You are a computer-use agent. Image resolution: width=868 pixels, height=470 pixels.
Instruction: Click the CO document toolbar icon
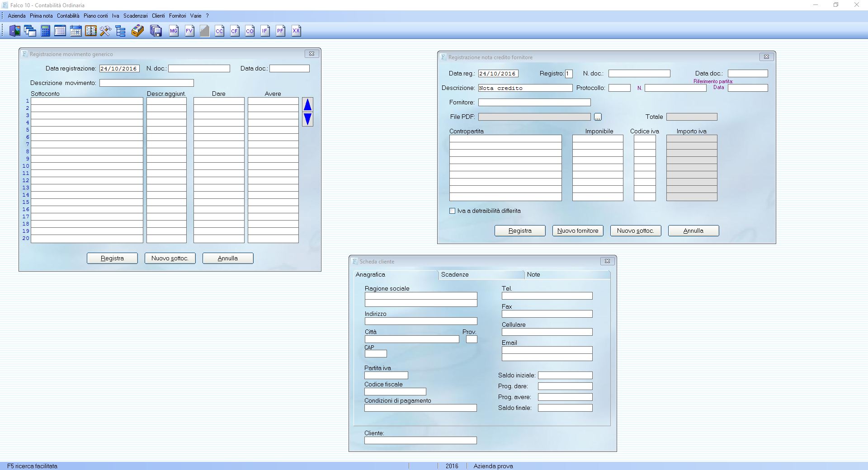coord(250,31)
